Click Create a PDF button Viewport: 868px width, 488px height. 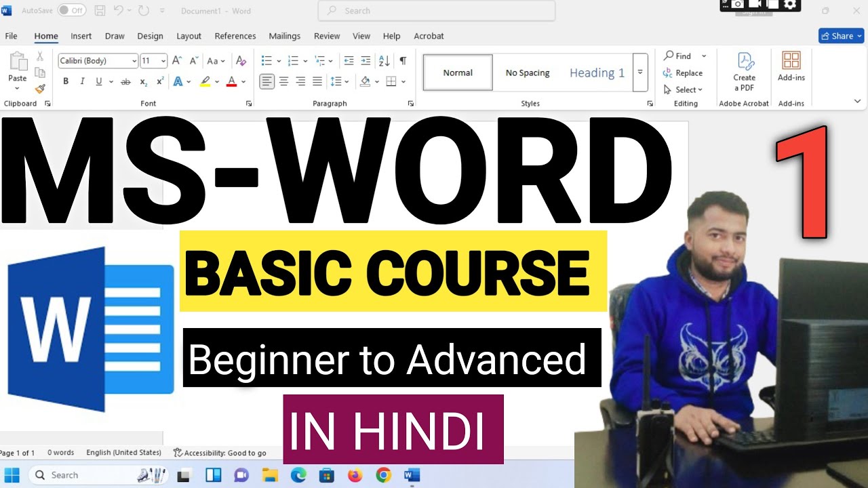click(744, 72)
